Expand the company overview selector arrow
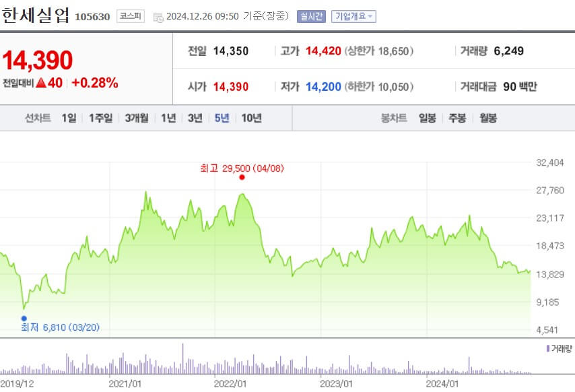This screenshot has height=392, width=575. [x=369, y=16]
